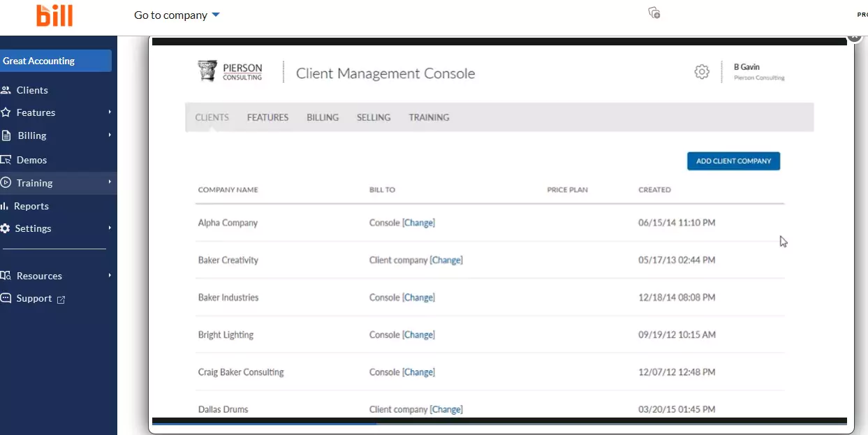Viewport: 868px width, 435px height.
Task: Click the Support external link icon
Action: pyautogui.click(x=61, y=300)
